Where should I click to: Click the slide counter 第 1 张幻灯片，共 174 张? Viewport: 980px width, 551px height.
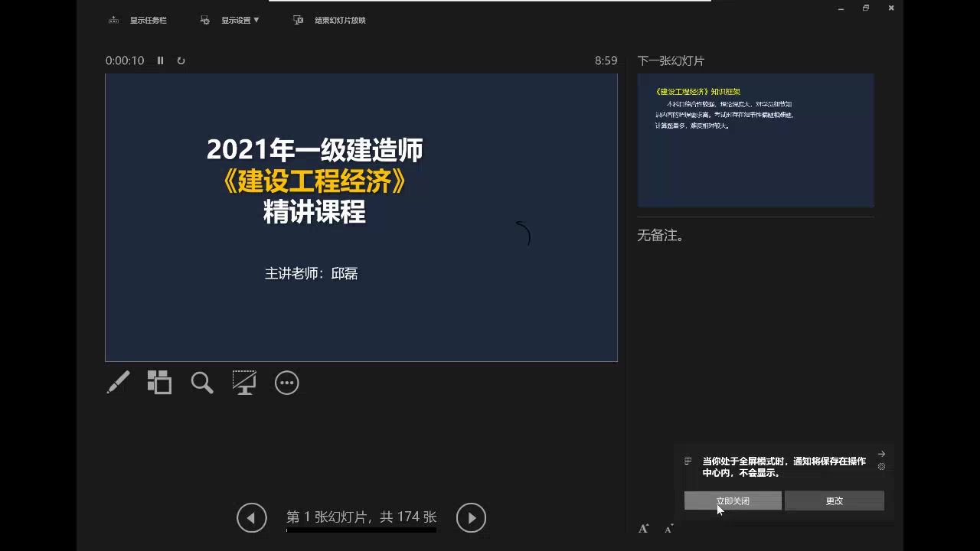tap(361, 517)
